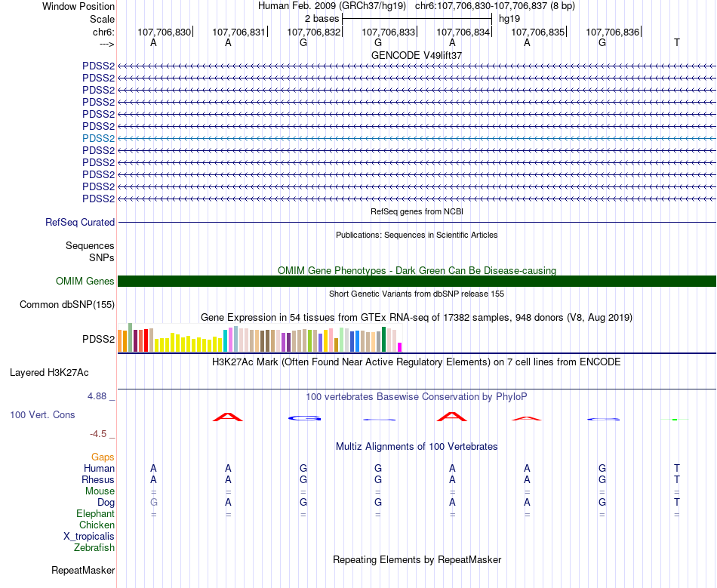Click the Sequences track label
Image resolution: width=717 pixels, height=588 pixels.
90,245
